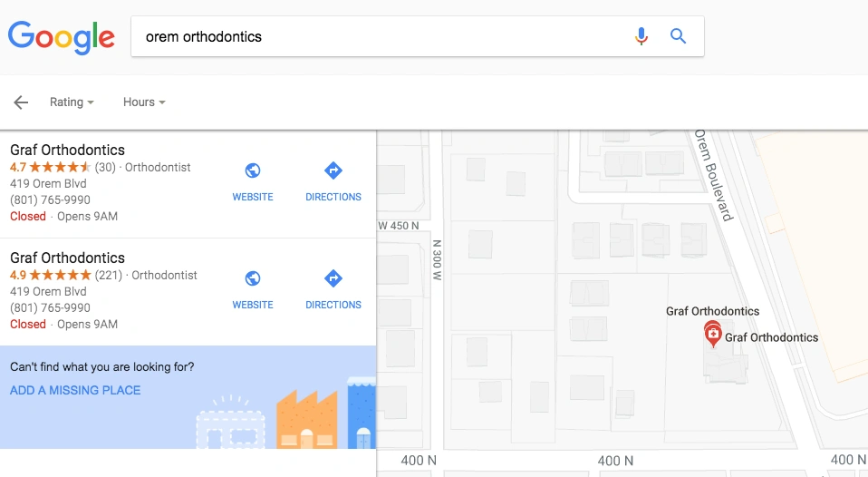
Task: Click 'Opens 9AM' in the 4.7-rated listing
Action: 88,216
